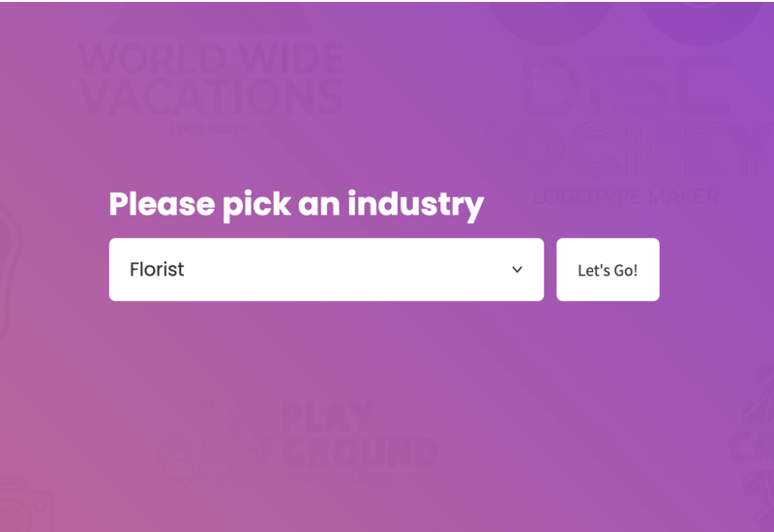Click the faded Play Ground logo text
Viewport: 774px width, 532px height.
point(359,435)
